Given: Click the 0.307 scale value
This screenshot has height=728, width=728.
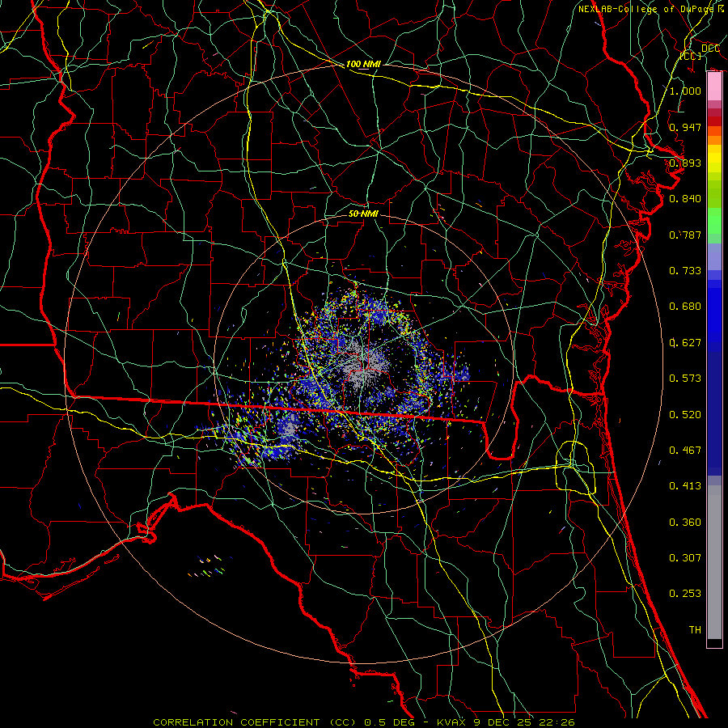Looking at the screenshot, I should pos(685,558).
